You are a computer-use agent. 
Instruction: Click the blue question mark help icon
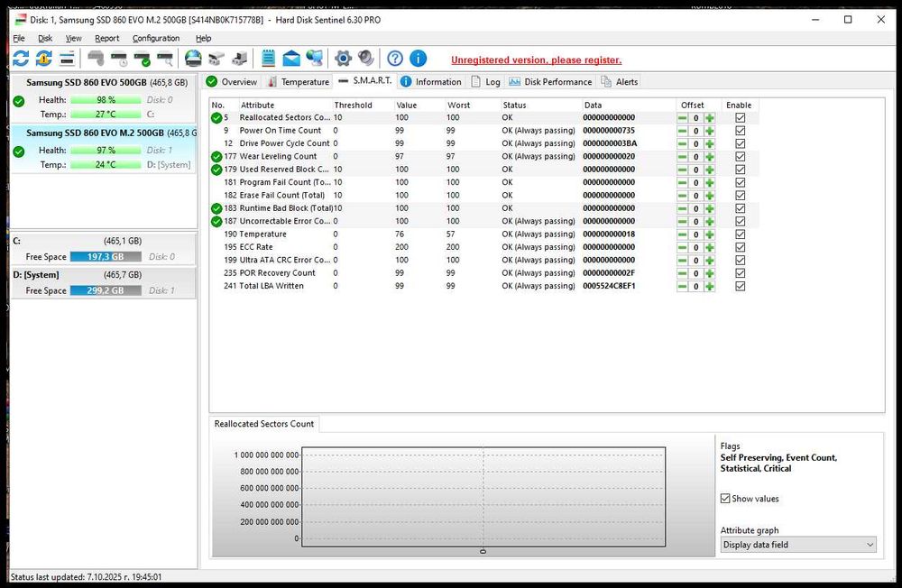(395, 59)
